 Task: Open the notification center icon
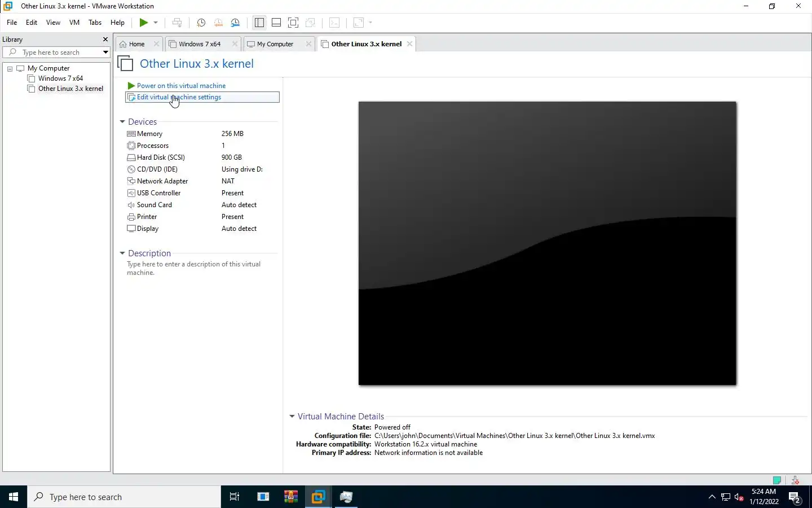click(x=795, y=497)
